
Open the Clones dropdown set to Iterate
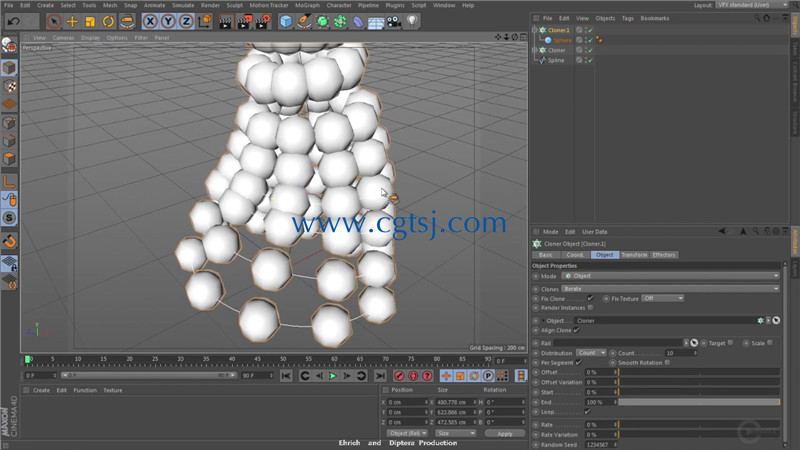[x=670, y=289]
